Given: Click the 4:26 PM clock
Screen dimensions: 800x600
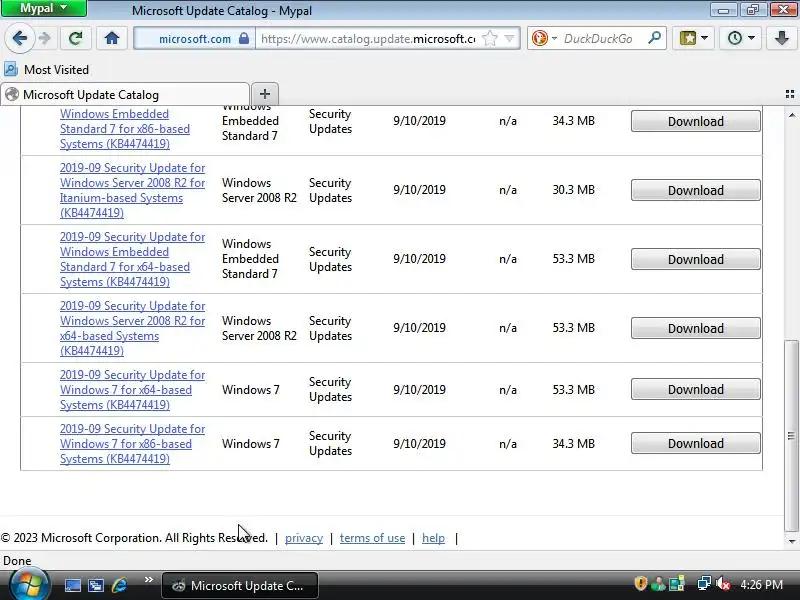Looking at the screenshot, I should [x=761, y=585].
